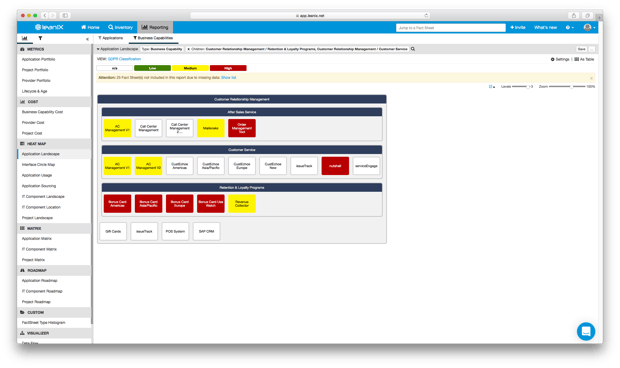The height and width of the screenshot is (368, 620).
Task: Adjust the Zoom slider
Action: (567, 86)
